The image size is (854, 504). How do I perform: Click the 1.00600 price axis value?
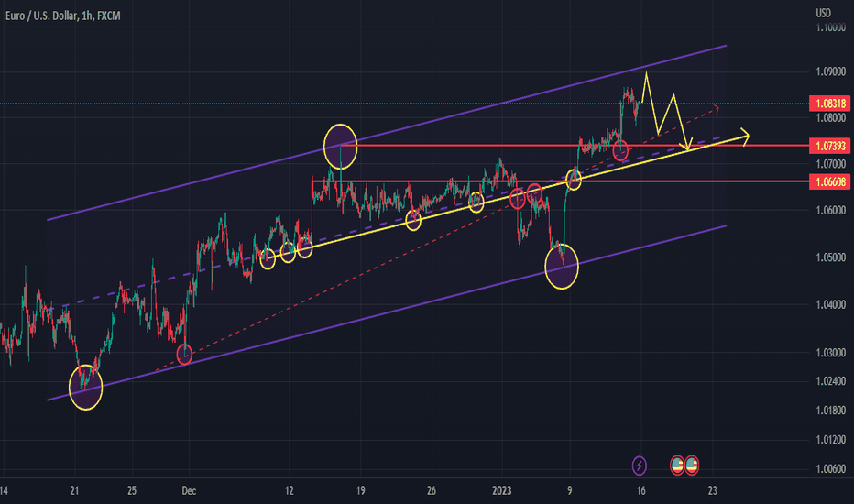pos(830,468)
